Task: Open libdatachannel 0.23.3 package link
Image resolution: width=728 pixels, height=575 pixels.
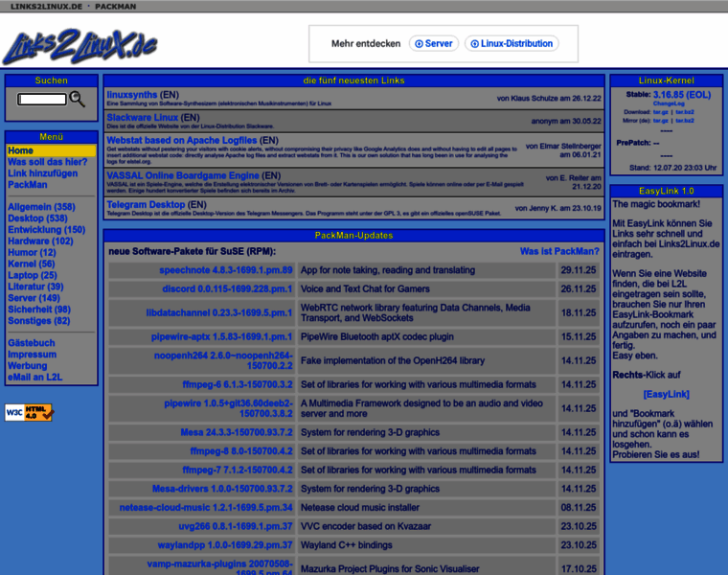Action: 219,313
